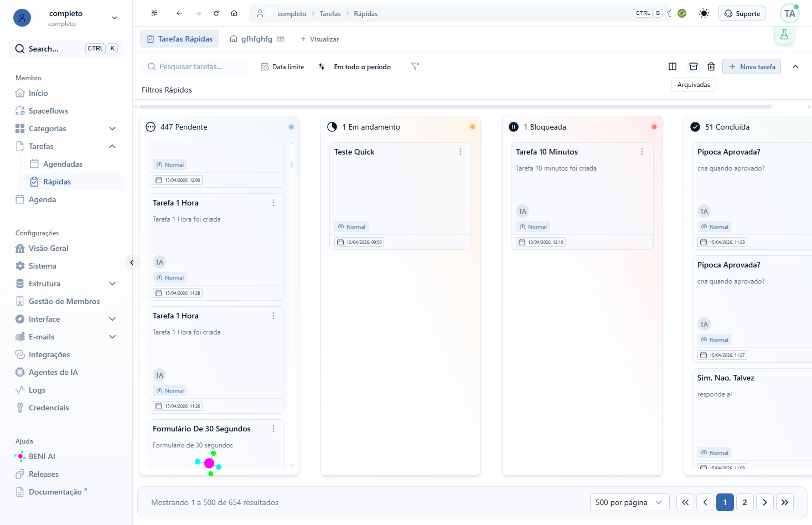Click the browser-style refresh icon
This screenshot has width=812, height=525.
coord(216,13)
